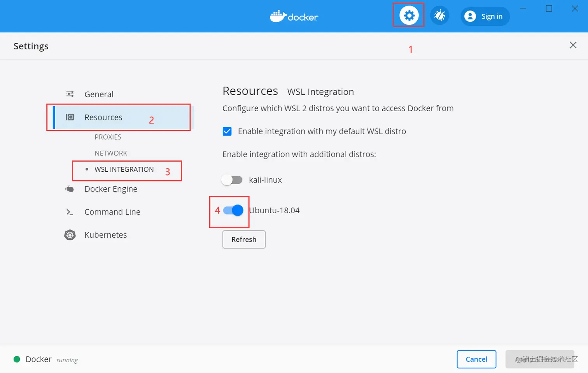Select the Resources section
588x373 pixels.
123,117
